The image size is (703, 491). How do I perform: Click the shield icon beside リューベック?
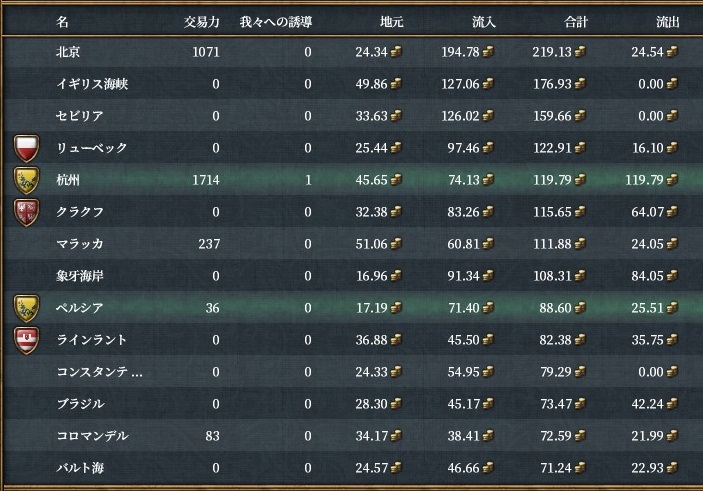[x=26, y=148]
